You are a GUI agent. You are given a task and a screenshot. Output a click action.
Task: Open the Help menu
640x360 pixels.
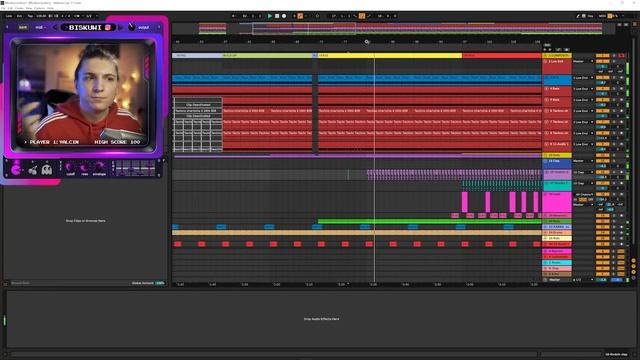coord(50,8)
